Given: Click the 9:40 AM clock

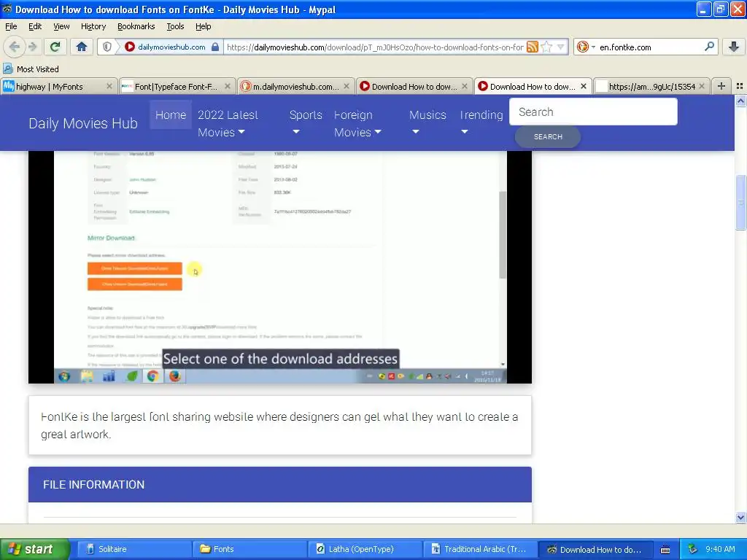Looking at the screenshot, I should click(x=720, y=549).
